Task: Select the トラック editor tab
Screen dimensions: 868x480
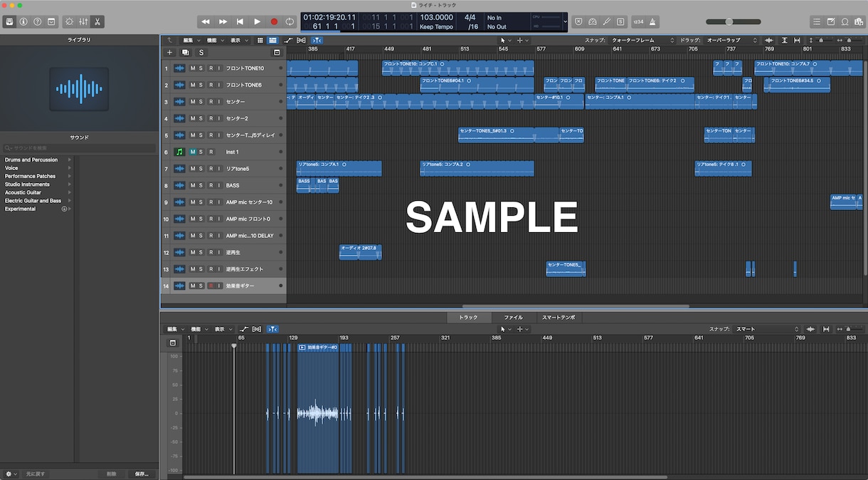Action: [469, 318]
